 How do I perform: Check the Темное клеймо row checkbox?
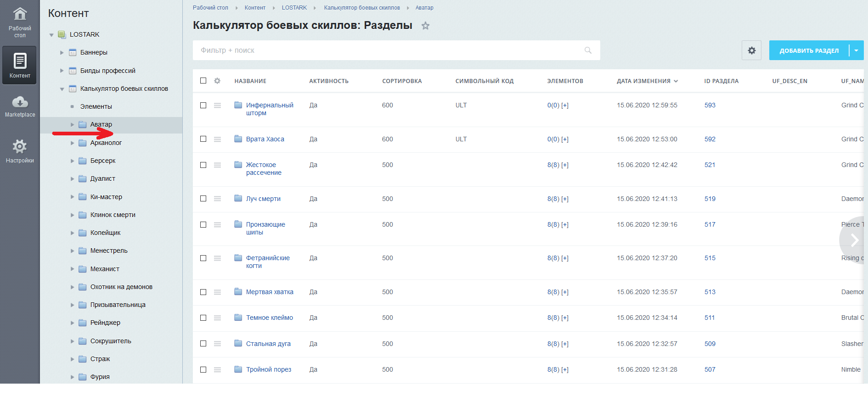(203, 318)
